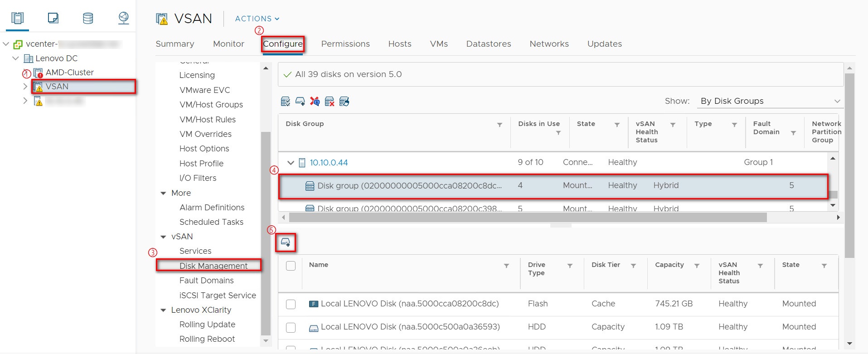Switch to the Summary tab
868x354 pixels.
click(x=175, y=44)
